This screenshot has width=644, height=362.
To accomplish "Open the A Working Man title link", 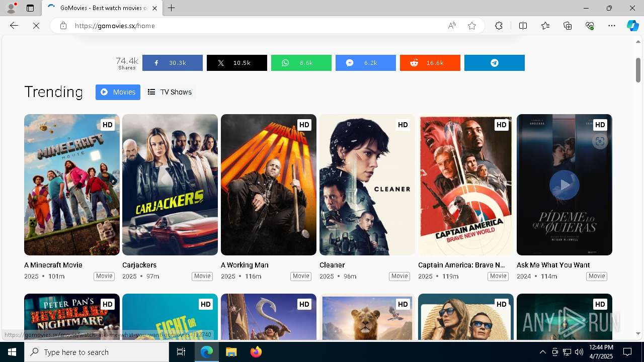I will pos(245,265).
